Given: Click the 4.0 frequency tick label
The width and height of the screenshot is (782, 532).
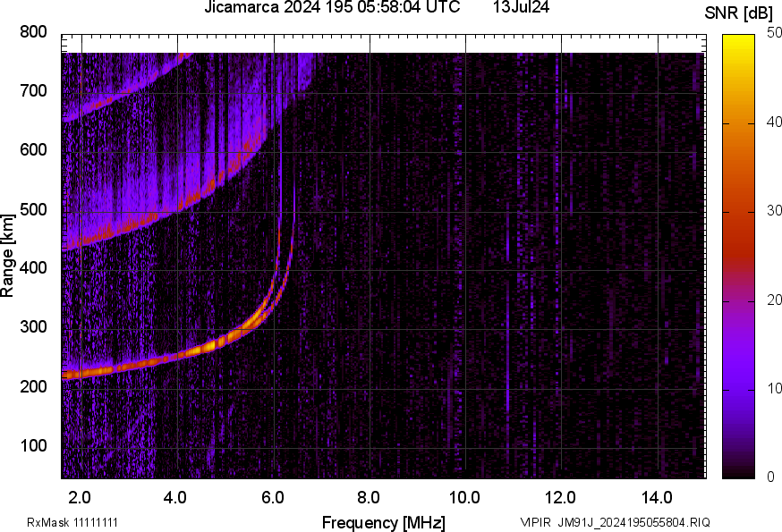Looking at the screenshot, I should click(x=175, y=497).
